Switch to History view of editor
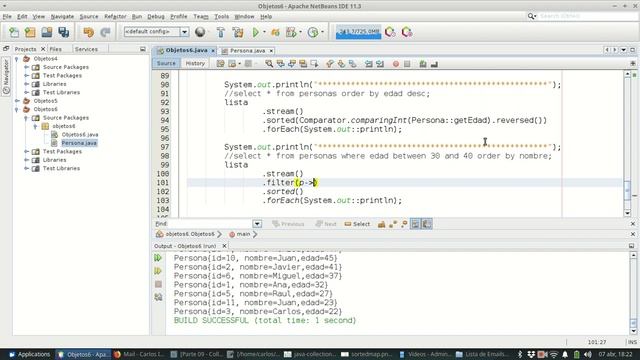The height and width of the screenshot is (360, 640). tap(195, 63)
